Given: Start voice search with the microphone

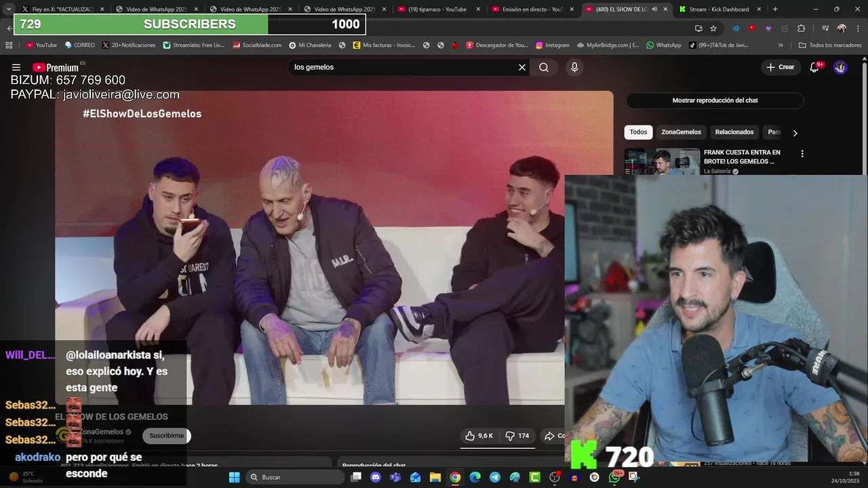Looking at the screenshot, I should pos(574,67).
